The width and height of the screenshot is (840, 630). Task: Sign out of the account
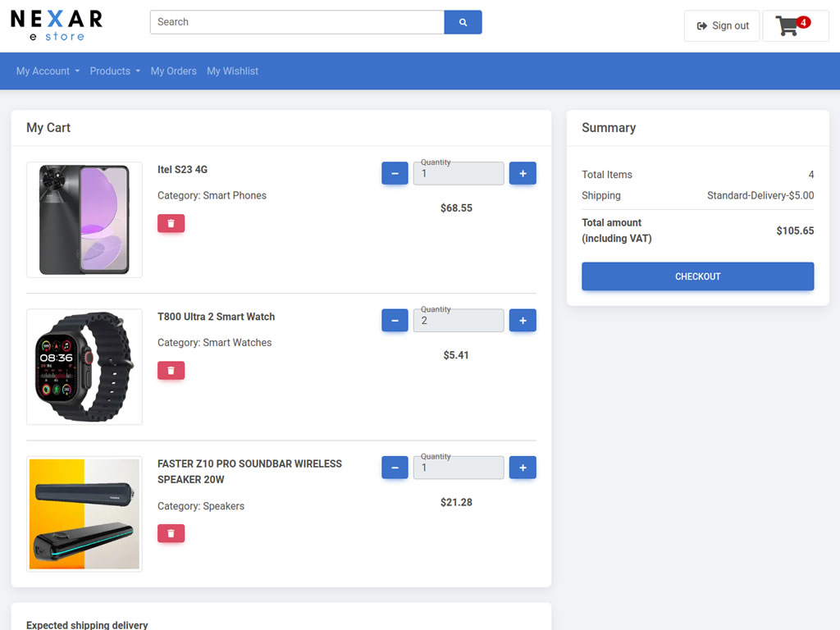(x=722, y=26)
